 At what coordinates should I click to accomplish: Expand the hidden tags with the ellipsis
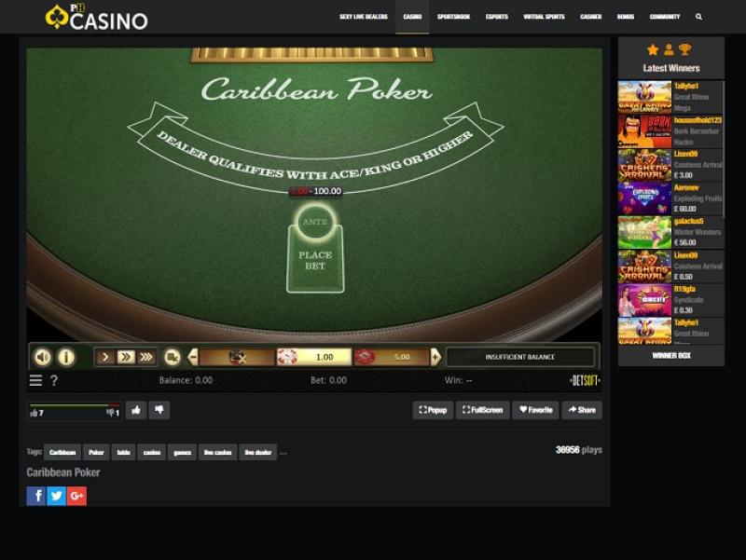pyautogui.click(x=283, y=453)
